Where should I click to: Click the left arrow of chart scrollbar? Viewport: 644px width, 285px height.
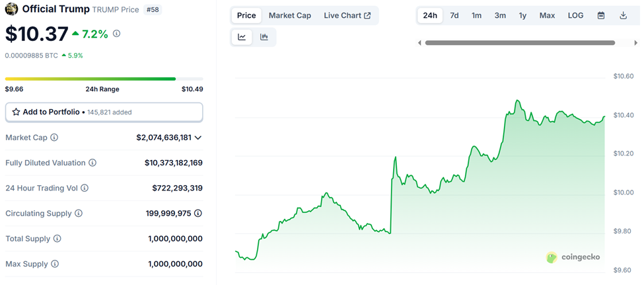[420, 43]
